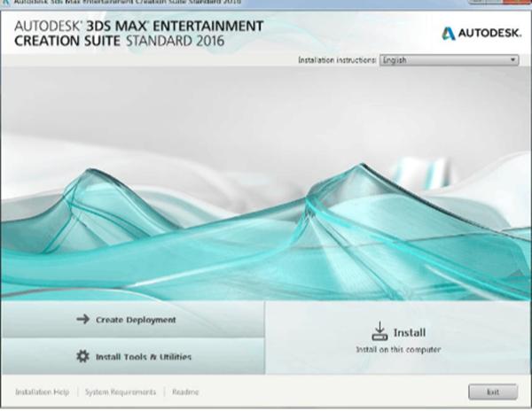
Task: Click the arrow icon beside Create Deployment
Action: click(x=82, y=320)
